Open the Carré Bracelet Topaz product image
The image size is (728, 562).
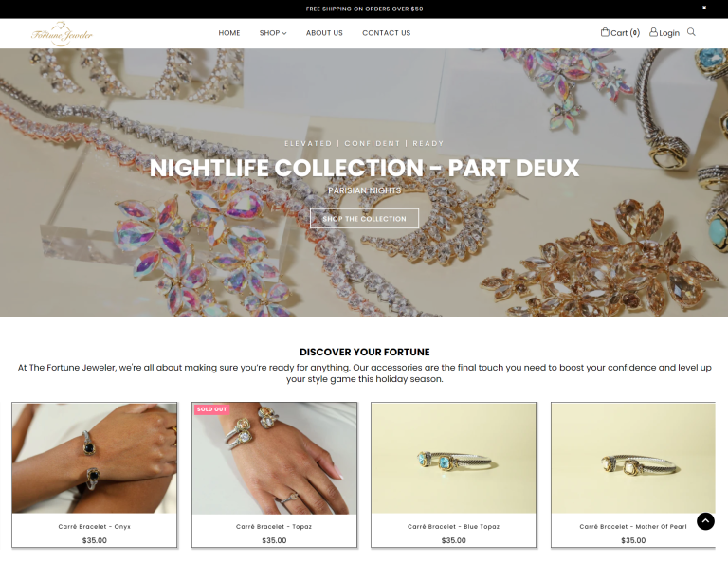point(274,458)
